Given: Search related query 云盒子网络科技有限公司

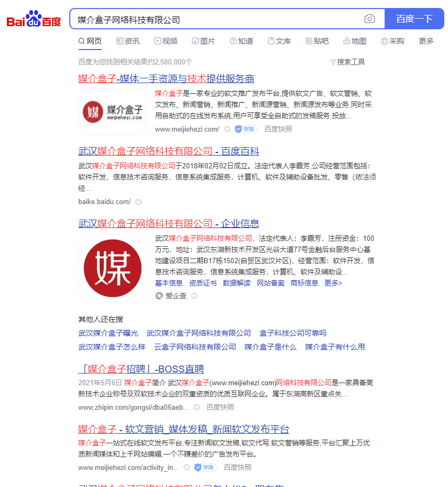Looking at the screenshot, I should point(195,347).
